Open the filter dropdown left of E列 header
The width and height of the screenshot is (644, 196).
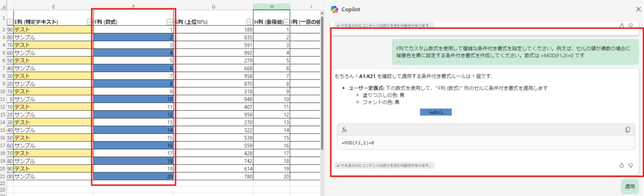[10, 22]
